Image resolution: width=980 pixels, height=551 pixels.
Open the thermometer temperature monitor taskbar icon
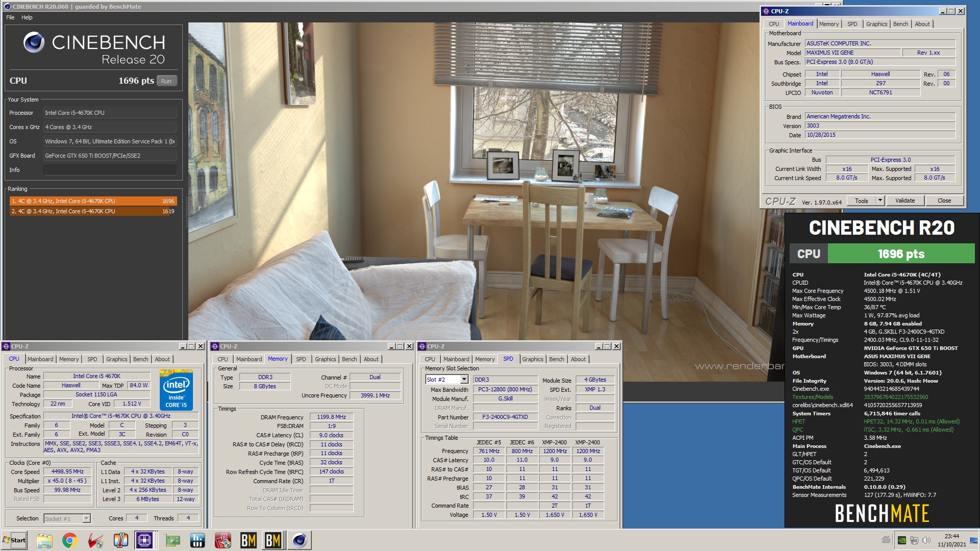(x=121, y=540)
